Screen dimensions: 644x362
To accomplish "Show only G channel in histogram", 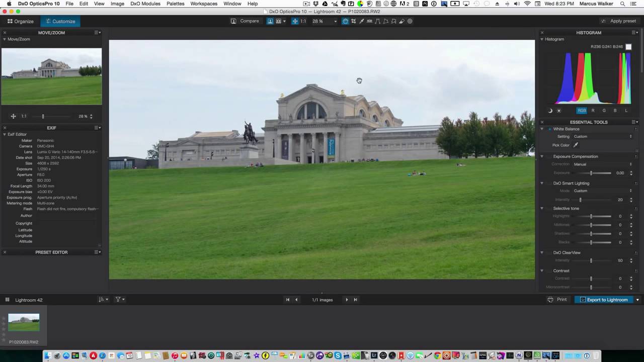I will click(604, 111).
